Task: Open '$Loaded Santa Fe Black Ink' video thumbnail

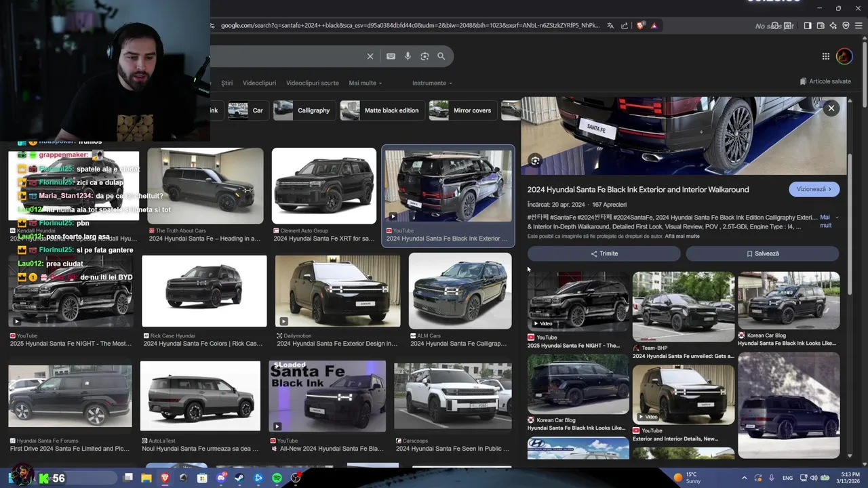Action: pos(327,396)
